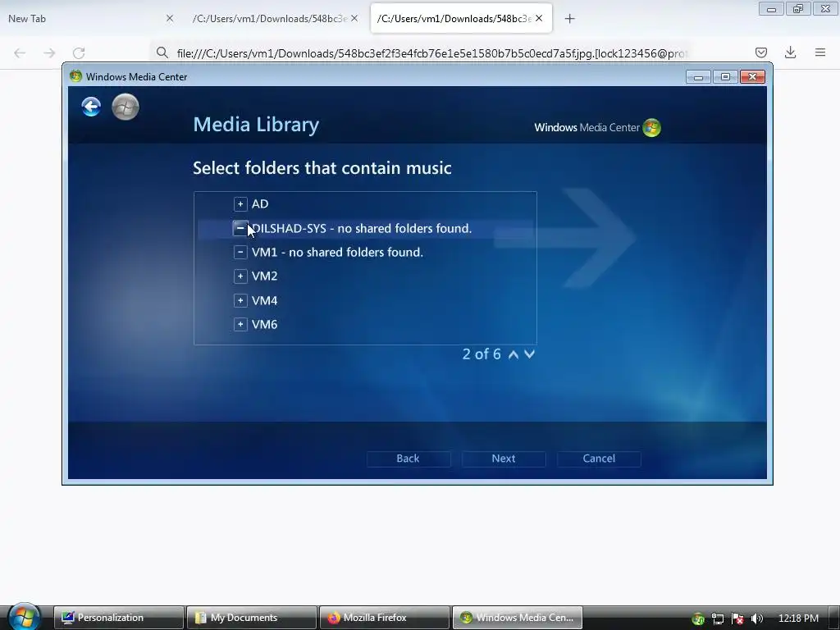Open a new Firefox tab
840x630 pixels.
(570, 19)
